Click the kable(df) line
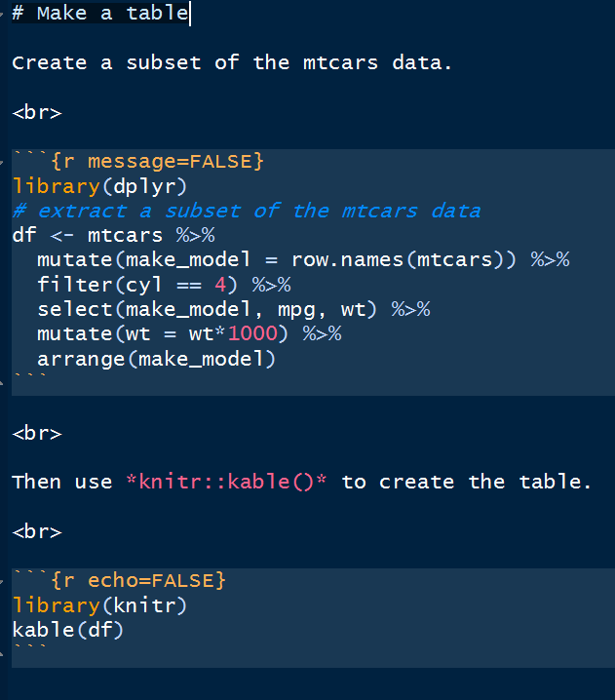Image resolution: width=615 pixels, height=700 pixels. [x=68, y=630]
